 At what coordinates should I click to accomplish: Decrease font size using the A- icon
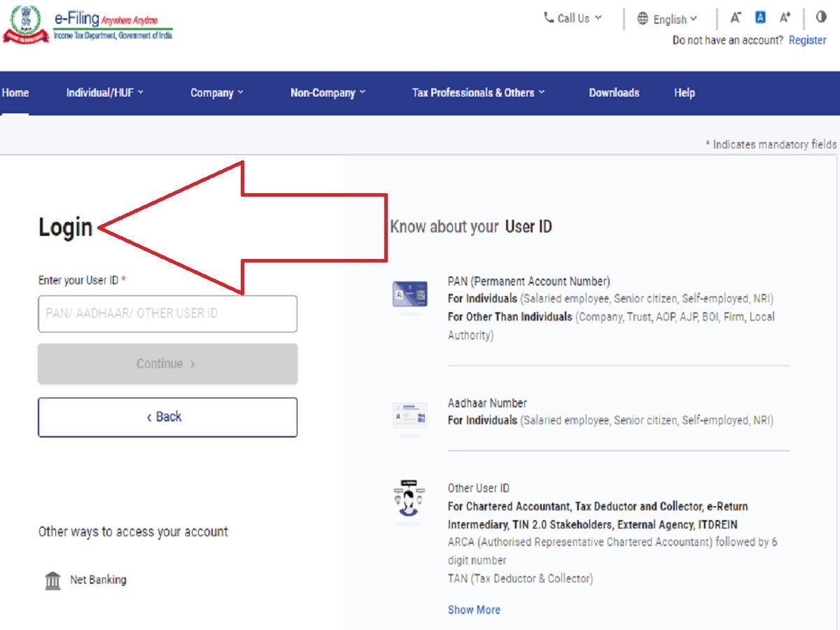click(x=735, y=19)
